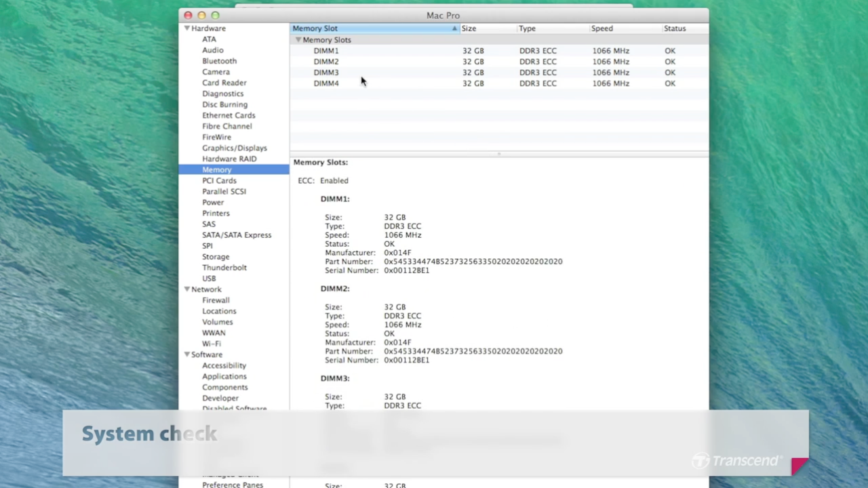Image resolution: width=868 pixels, height=488 pixels.
Task: Click the Network category label
Action: (206, 289)
